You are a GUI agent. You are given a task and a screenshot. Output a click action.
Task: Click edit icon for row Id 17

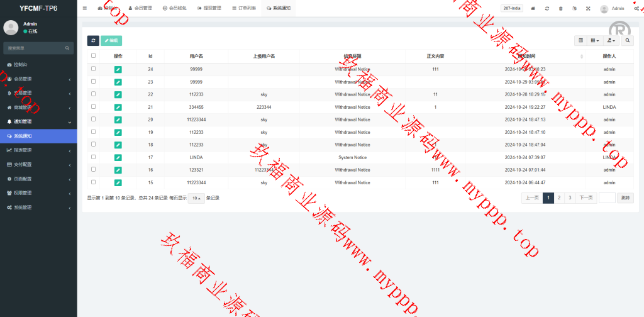pyautogui.click(x=118, y=157)
